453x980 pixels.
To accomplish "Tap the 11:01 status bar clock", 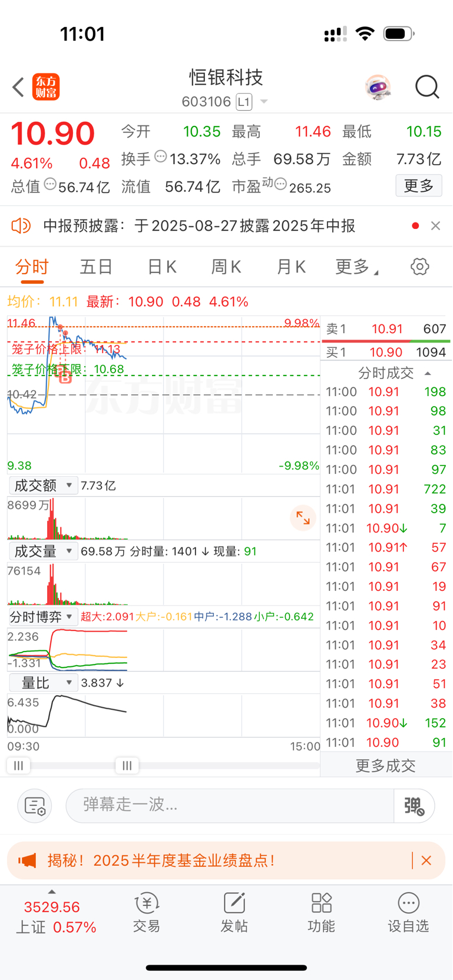I will 82,34.
